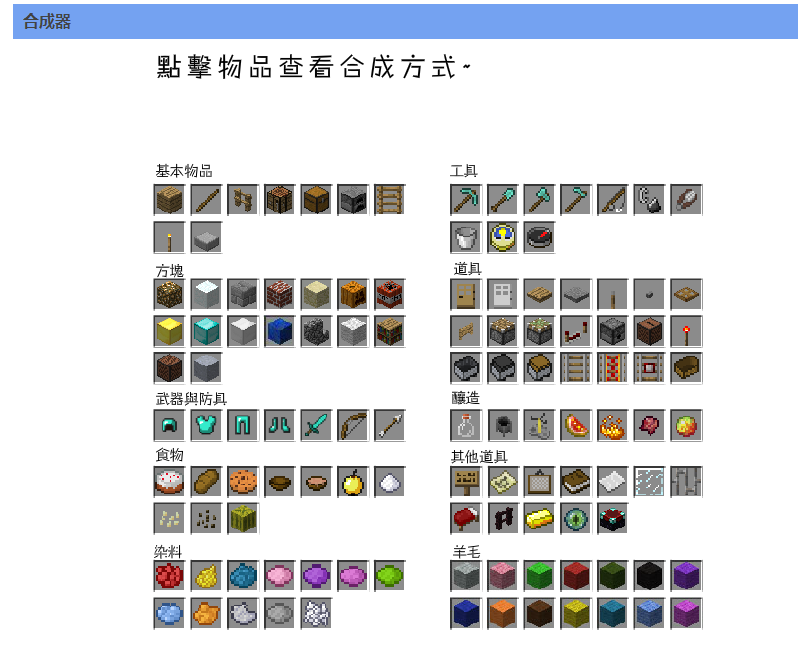Screen dimensions: 798x648
Task: Open the painting recipe
Action: coord(539,482)
